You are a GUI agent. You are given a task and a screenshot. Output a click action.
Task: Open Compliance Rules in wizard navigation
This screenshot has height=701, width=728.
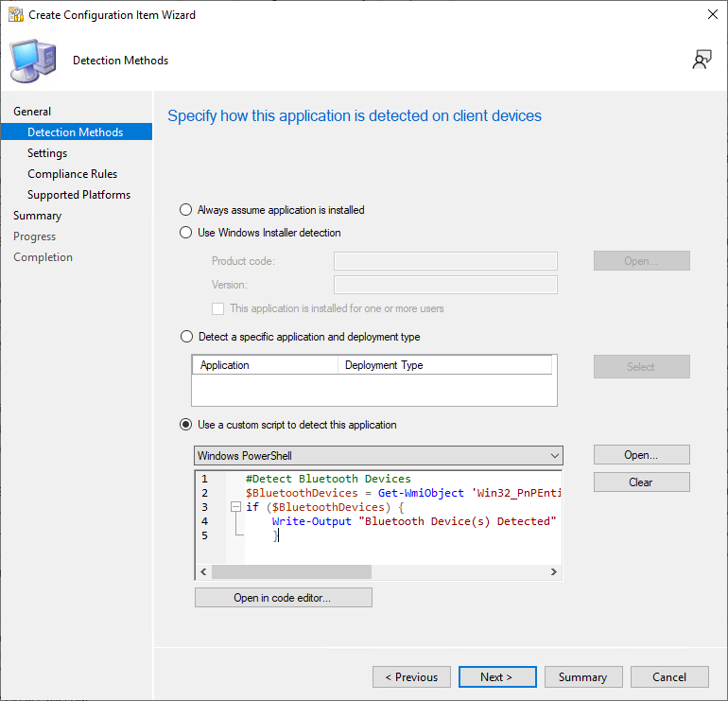(x=72, y=174)
